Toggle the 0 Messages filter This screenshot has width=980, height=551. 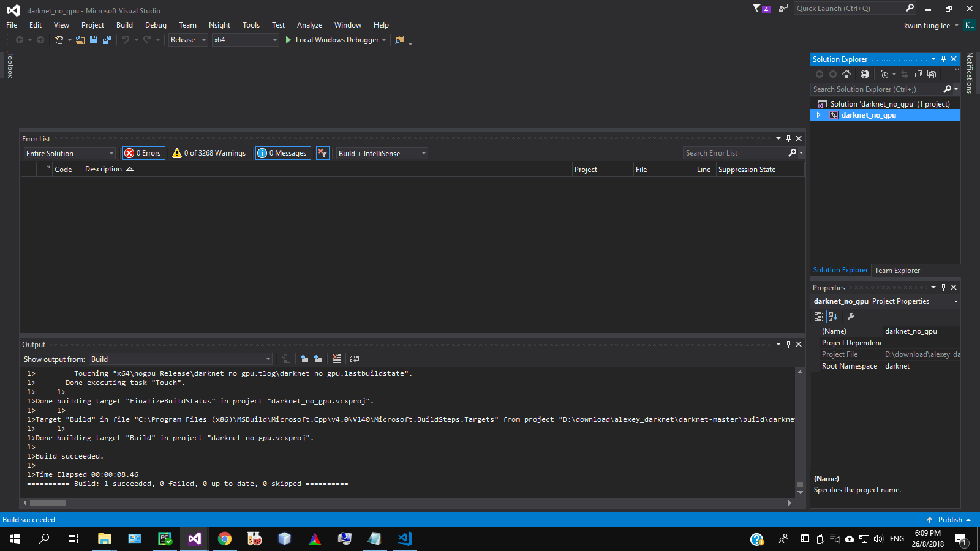(283, 153)
